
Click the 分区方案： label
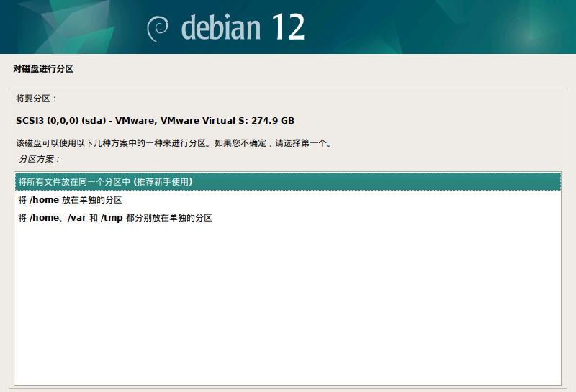point(40,159)
